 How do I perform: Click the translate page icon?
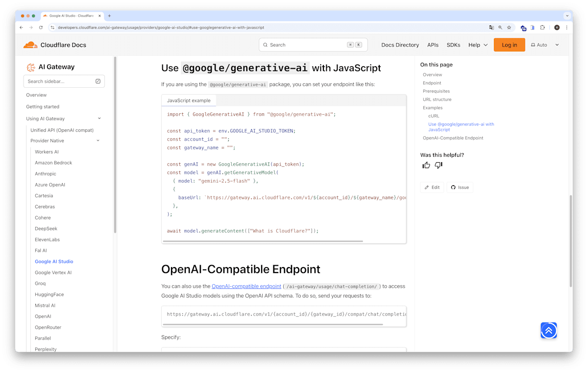coord(491,27)
